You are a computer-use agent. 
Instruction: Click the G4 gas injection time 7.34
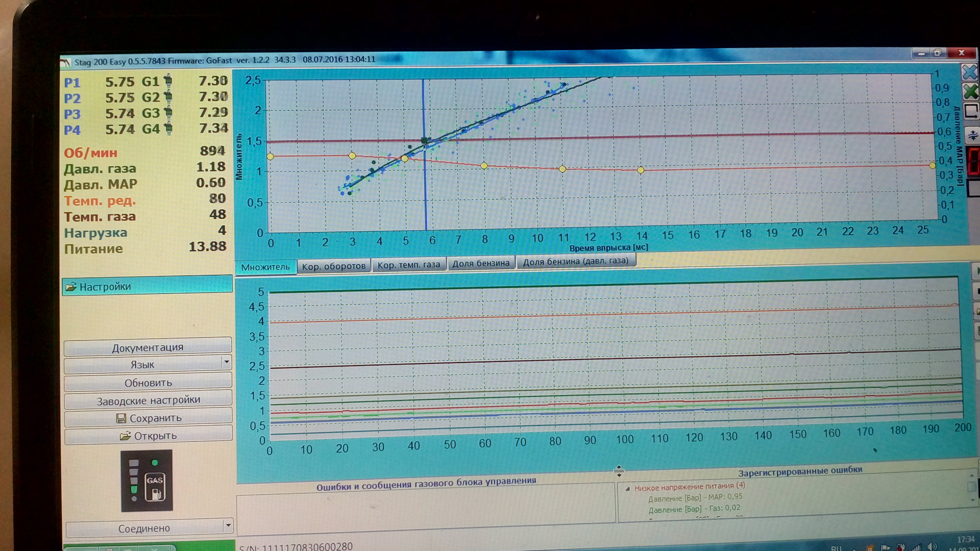point(213,128)
